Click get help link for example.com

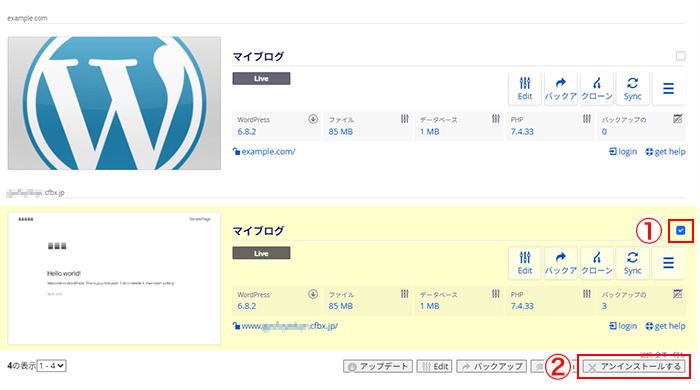[666, 152]
